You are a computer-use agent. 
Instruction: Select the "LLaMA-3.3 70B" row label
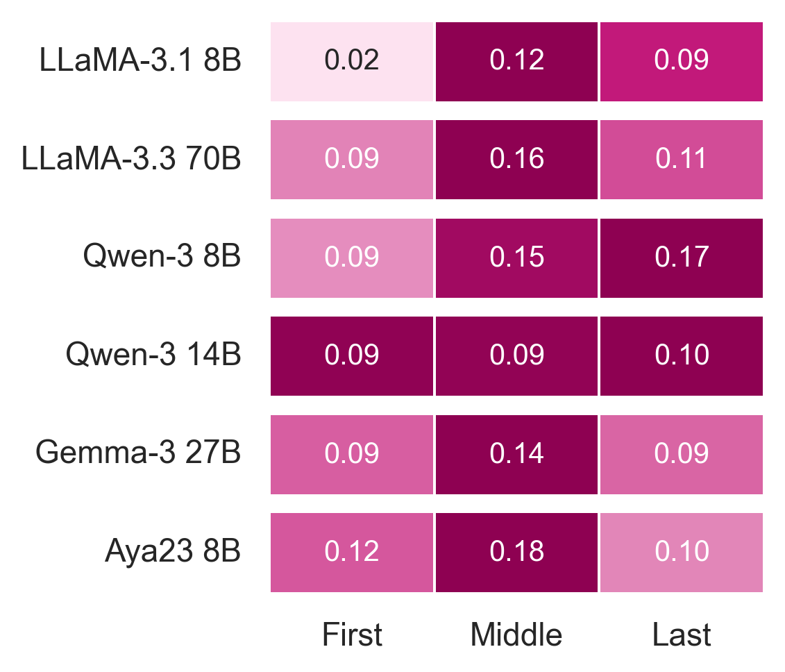(x=131, y=159)
